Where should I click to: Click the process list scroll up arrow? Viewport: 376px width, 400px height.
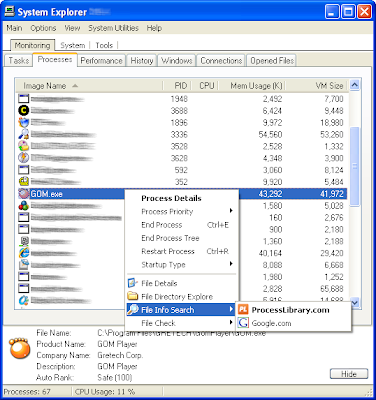(354, 85)
